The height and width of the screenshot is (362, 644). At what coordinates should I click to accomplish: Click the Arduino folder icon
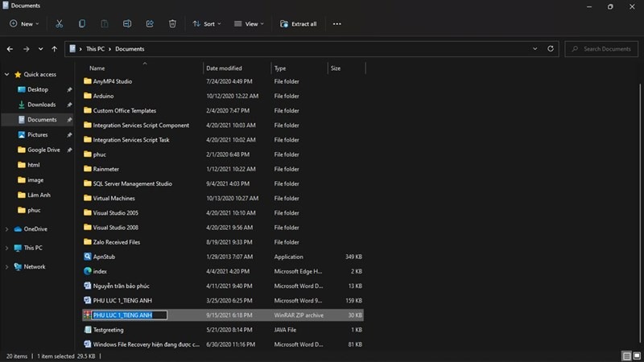tap(88, 96)
